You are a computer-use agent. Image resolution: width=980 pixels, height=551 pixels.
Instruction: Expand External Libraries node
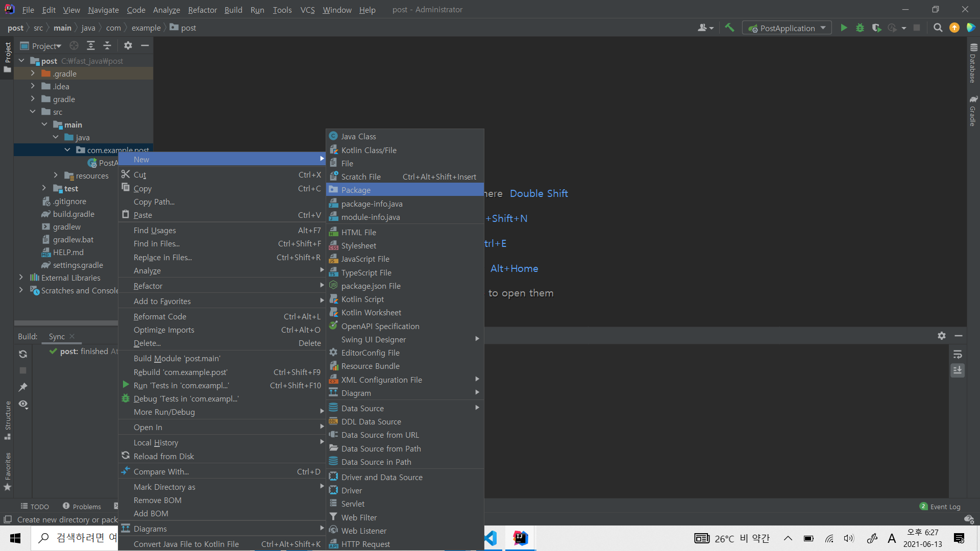[x=21, y=278]
